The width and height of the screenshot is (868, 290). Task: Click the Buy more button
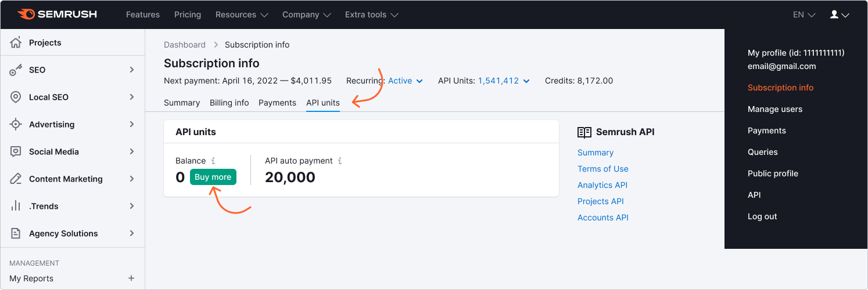point(213,177)
